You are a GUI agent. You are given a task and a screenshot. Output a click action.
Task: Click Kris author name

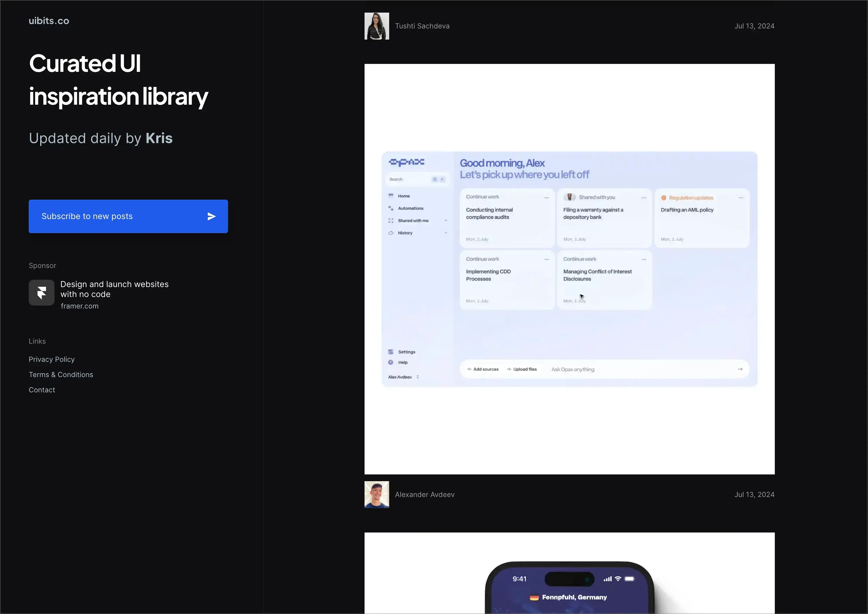(159, 138)
